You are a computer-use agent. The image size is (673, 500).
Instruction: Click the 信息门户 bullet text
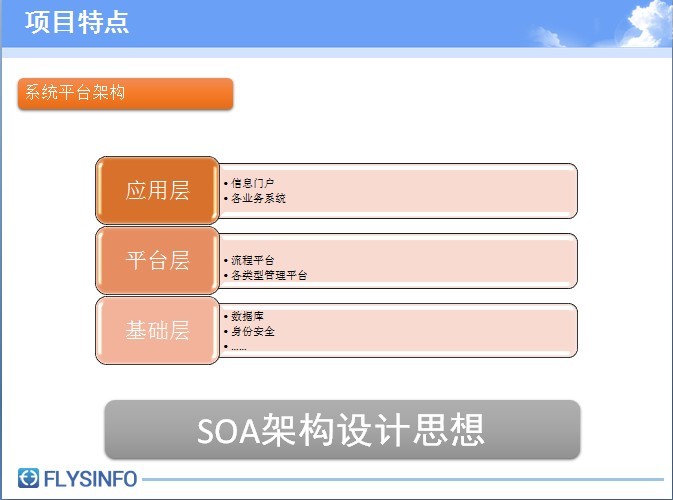252,183
